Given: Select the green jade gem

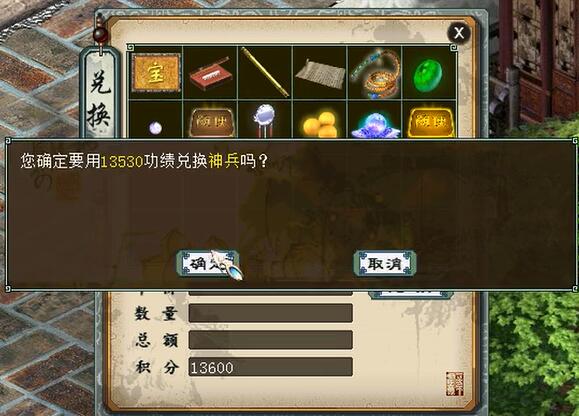Looking at the screenshot, I should pos(429,73).
